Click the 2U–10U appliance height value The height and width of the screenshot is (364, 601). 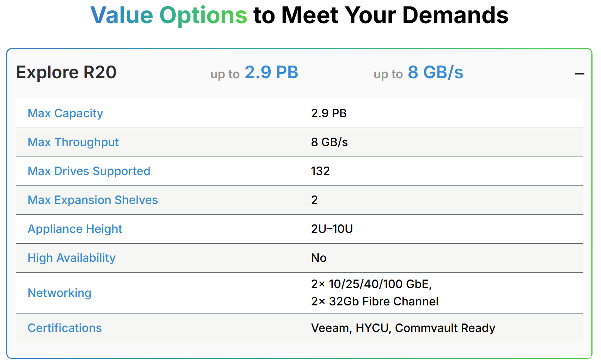pos(332,229)
